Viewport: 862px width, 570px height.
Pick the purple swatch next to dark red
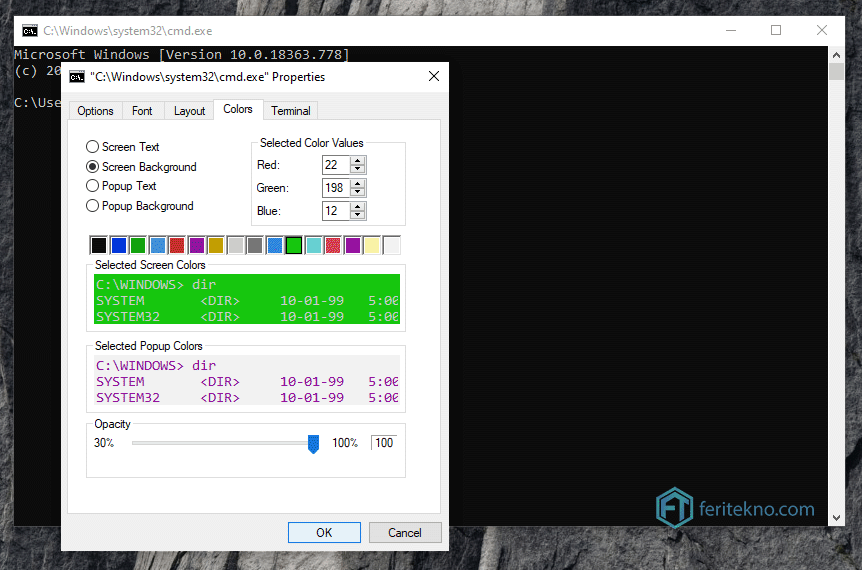click(x=197, y=245)
